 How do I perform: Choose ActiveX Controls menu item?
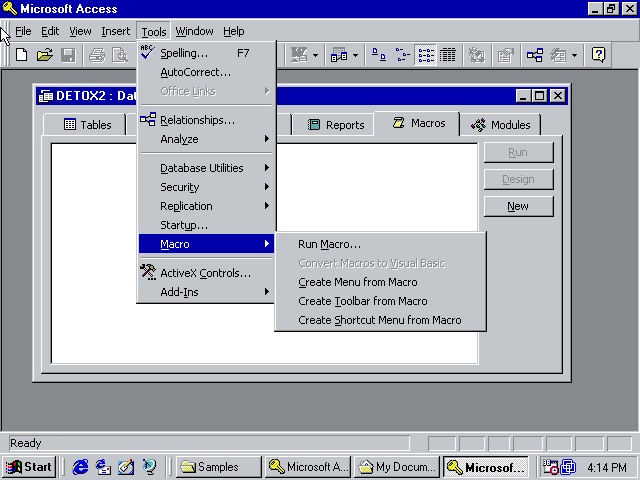[x=206, y=273]
